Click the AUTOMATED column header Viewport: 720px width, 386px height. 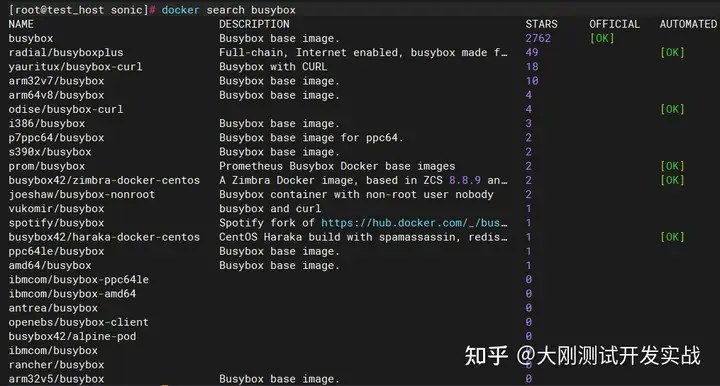click(x=688, y=24)
